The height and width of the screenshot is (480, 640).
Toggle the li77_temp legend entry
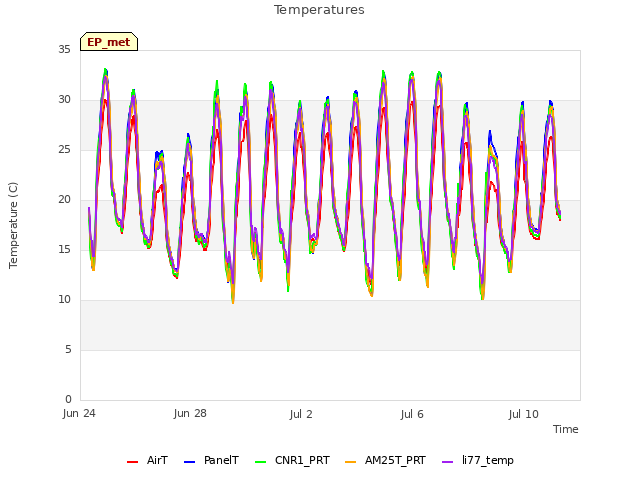pos(478,461)
